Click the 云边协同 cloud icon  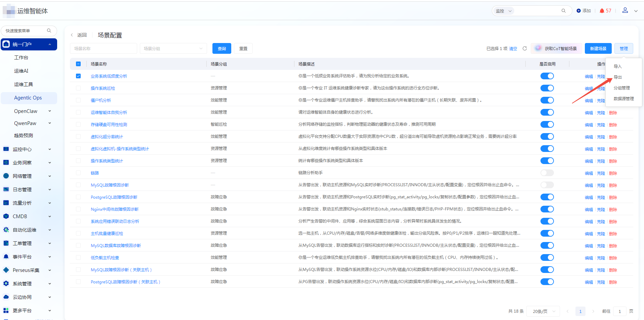click(6, 297)
